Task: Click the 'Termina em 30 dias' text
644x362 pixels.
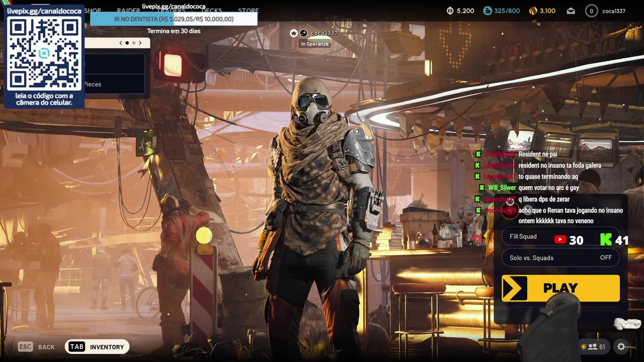Action: [174, 31]
